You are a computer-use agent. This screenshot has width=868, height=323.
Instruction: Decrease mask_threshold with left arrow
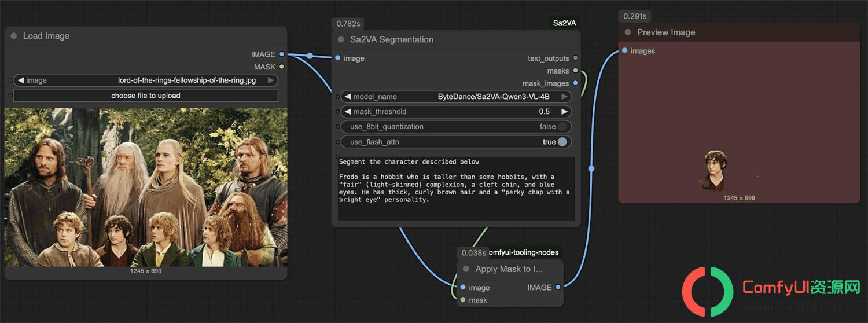(347, 112)
